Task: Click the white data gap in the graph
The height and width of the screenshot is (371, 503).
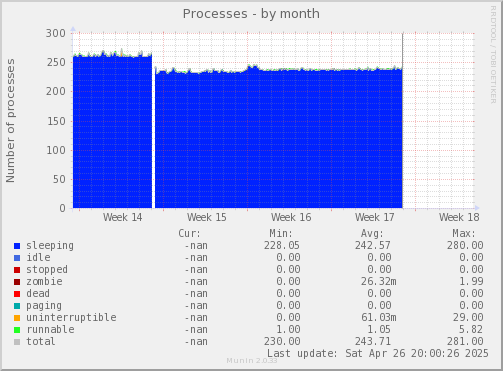Action: coord(153,133)
